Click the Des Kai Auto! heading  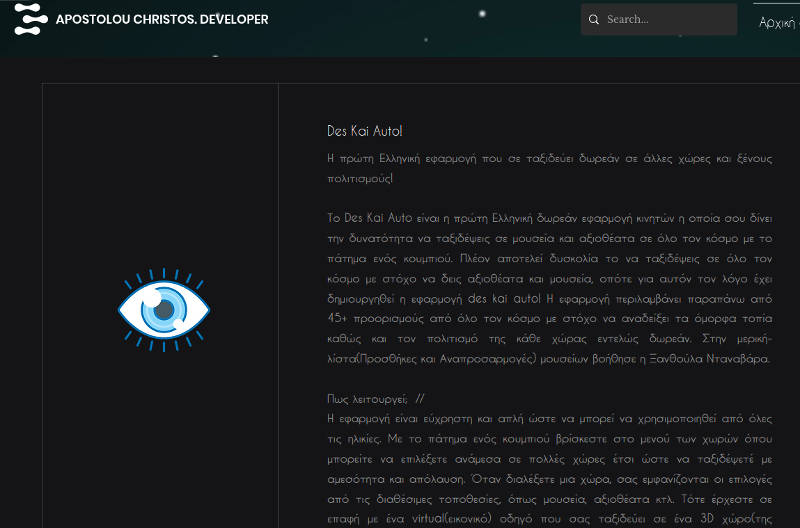[x=365, y=131]
